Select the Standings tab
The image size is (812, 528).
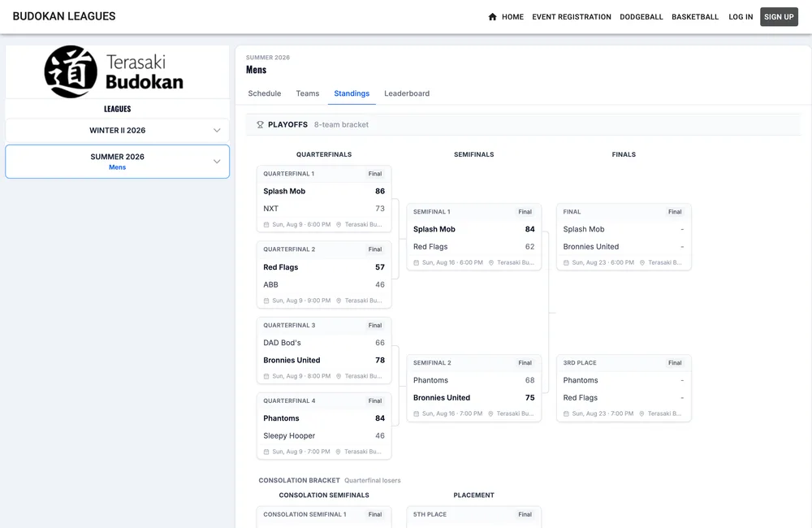click(x=352, y=93)
